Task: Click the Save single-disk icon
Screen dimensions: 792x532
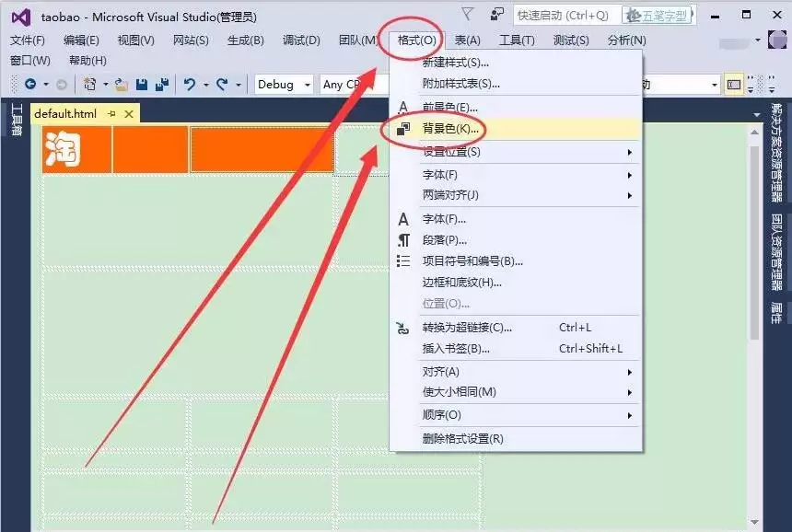Action: (x=142, y=85)
